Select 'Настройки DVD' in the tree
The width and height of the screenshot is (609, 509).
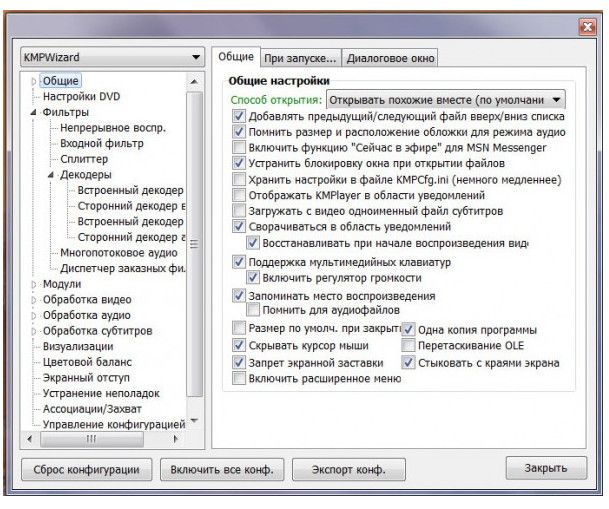point(82,96)
